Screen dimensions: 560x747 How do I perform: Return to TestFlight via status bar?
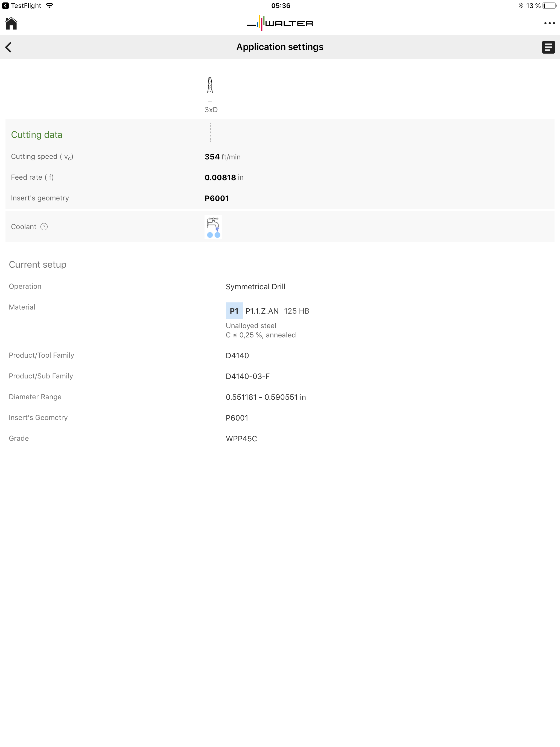click(22, 6)
